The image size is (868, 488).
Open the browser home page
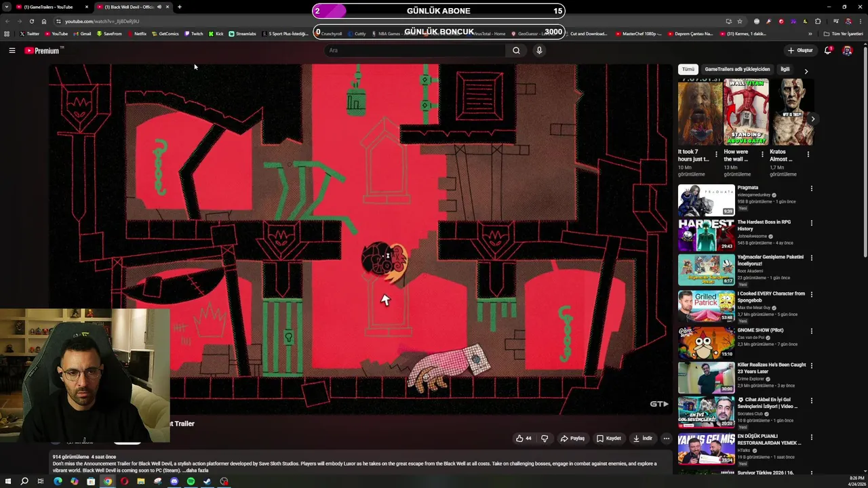coord(43,21)
